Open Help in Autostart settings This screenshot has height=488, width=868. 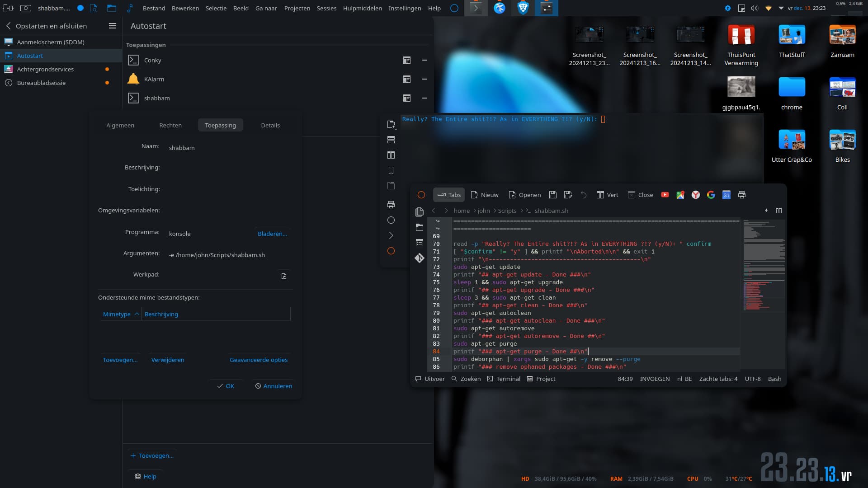146,476
